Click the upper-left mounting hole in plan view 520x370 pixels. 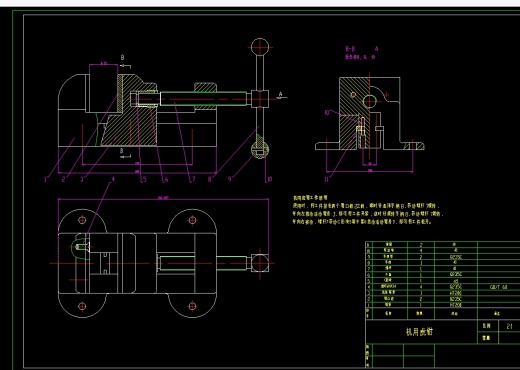coord(82,220)
